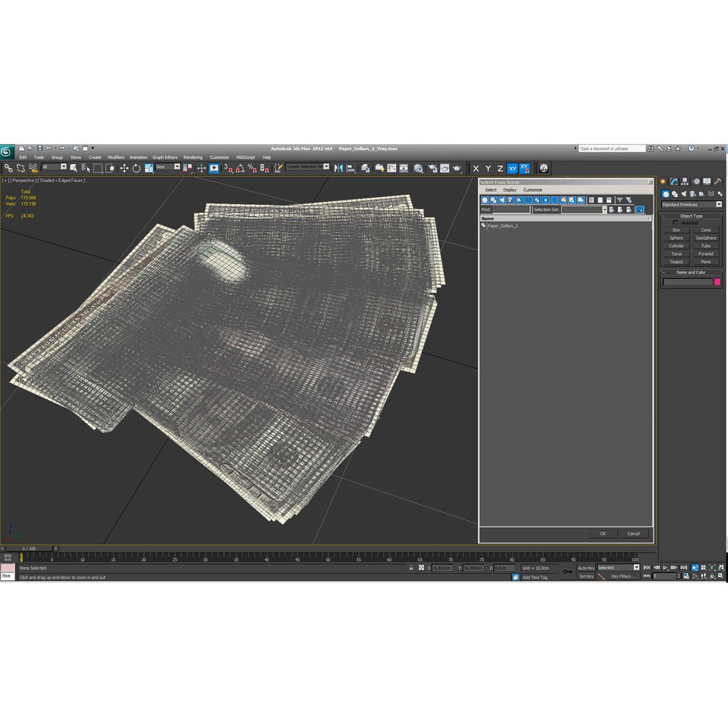Activate the Unlink Selection tool
728x728 pixels.
(20, 168)
